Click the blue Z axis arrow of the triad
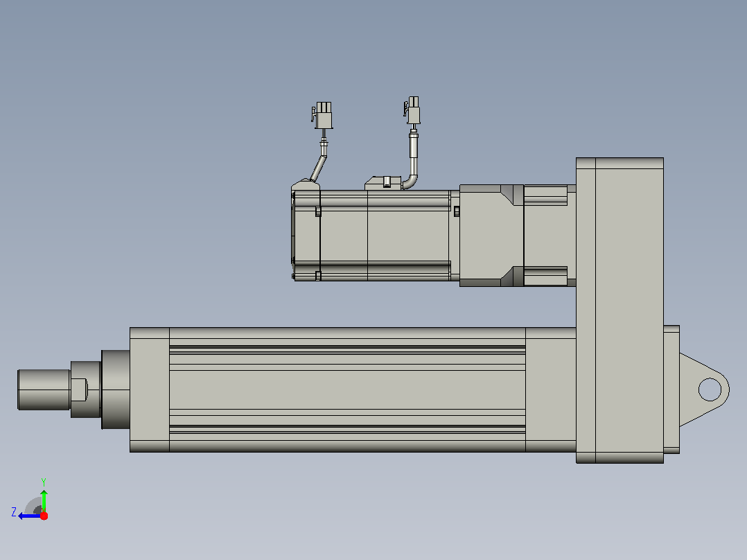This screenshot has width=747, height=560. (30, 516)
